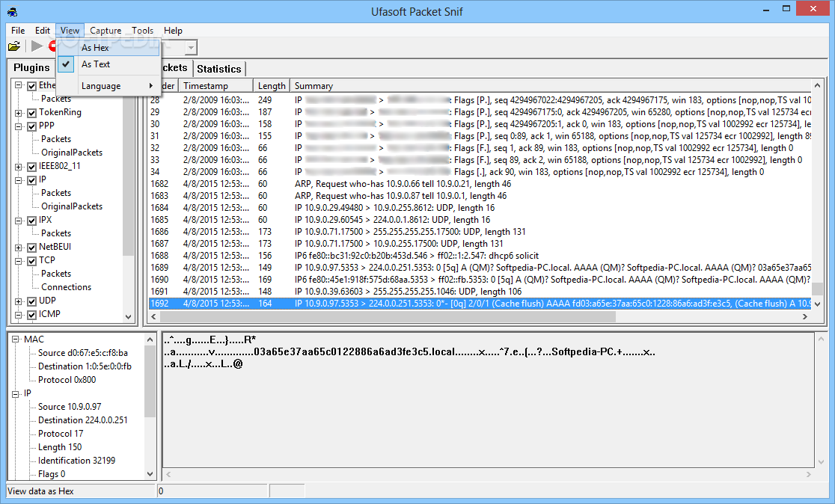Sort by the Summary column header

550,86
